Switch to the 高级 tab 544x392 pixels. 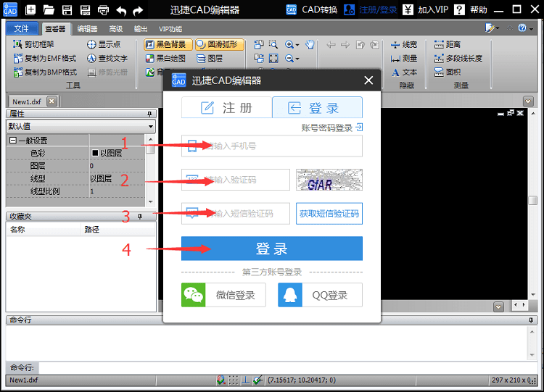115,29
